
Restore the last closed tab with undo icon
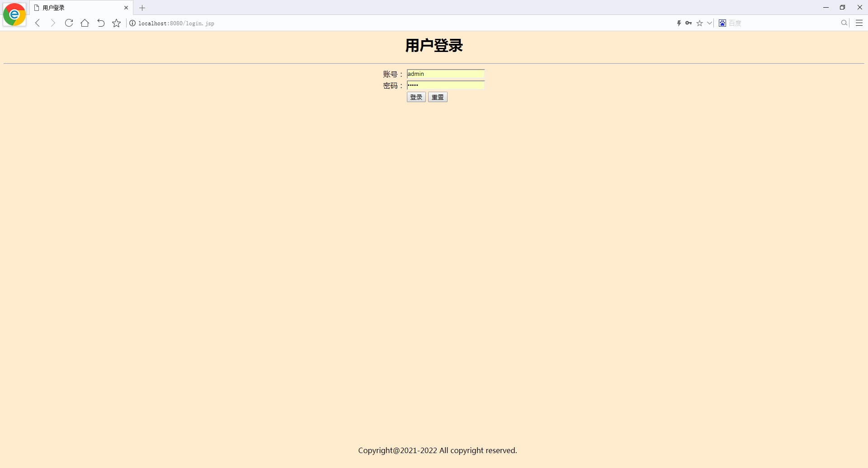point(101,23)
